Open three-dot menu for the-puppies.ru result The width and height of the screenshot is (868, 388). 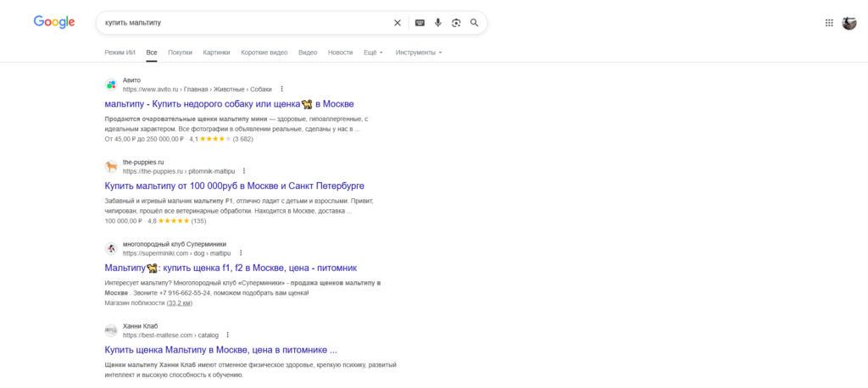[243, 171]
